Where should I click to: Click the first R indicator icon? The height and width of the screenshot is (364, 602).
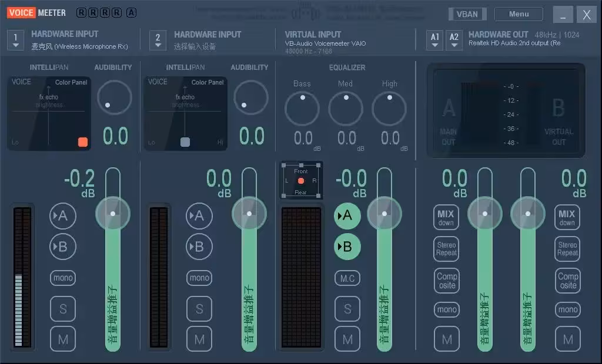point(81,13)
